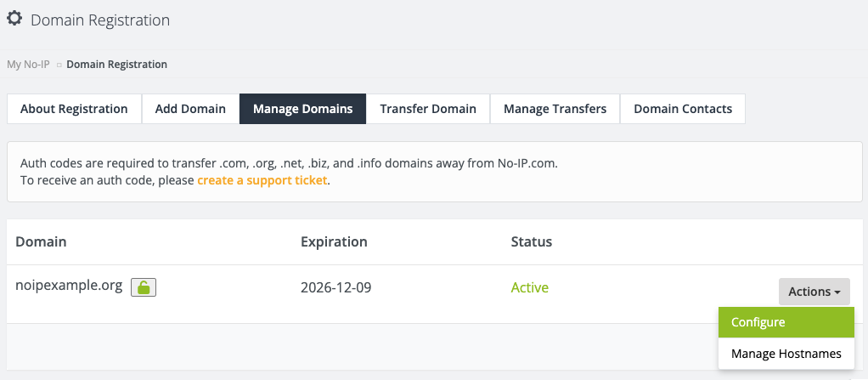Click the noipexample.org domain name
The image size is (868, 380).
pyautogui.click(x=69, y=286)
